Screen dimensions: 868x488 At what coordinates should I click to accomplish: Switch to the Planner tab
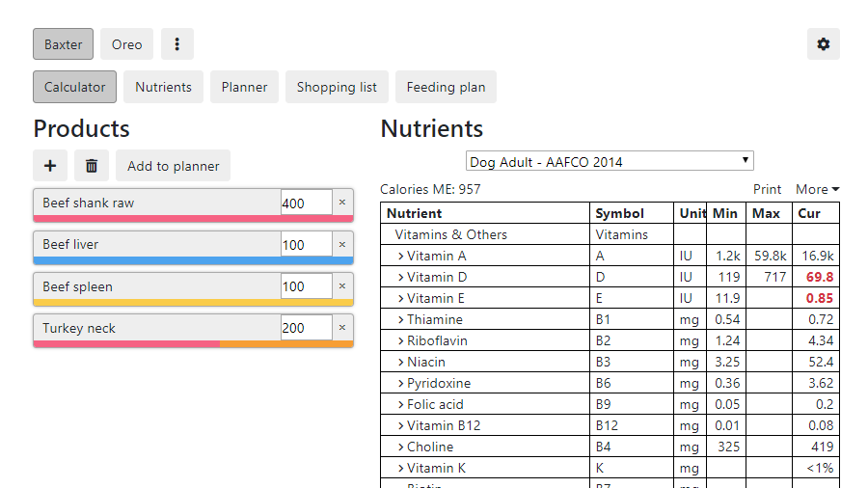pos(244,87)
